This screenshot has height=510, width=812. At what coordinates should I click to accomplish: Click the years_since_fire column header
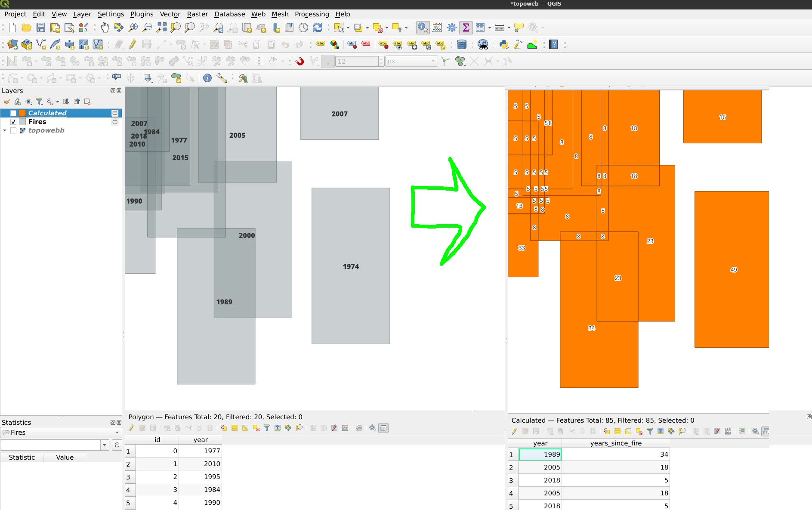tap(616, 443)
